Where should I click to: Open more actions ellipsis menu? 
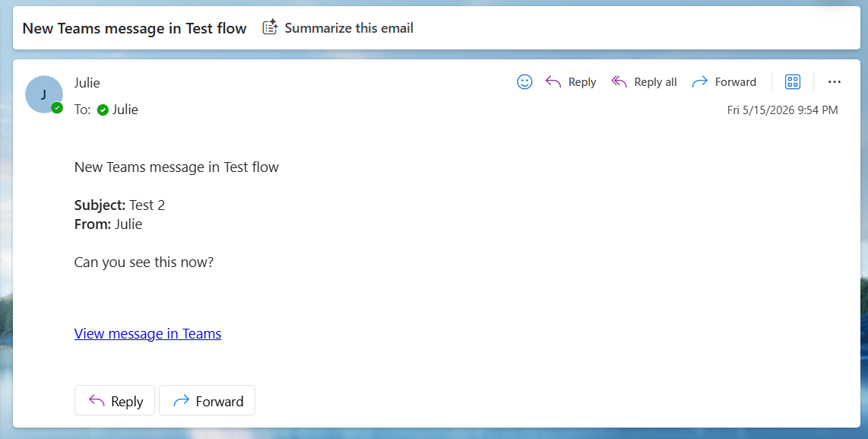(x=835, y=82)
